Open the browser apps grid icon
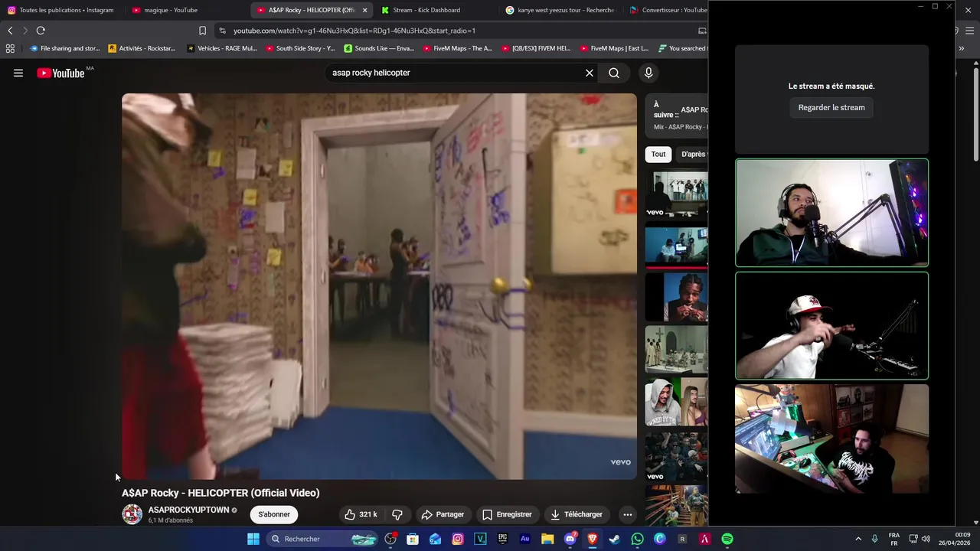Image resolution: width=980 pixels, height=551 pixels. 10,48
